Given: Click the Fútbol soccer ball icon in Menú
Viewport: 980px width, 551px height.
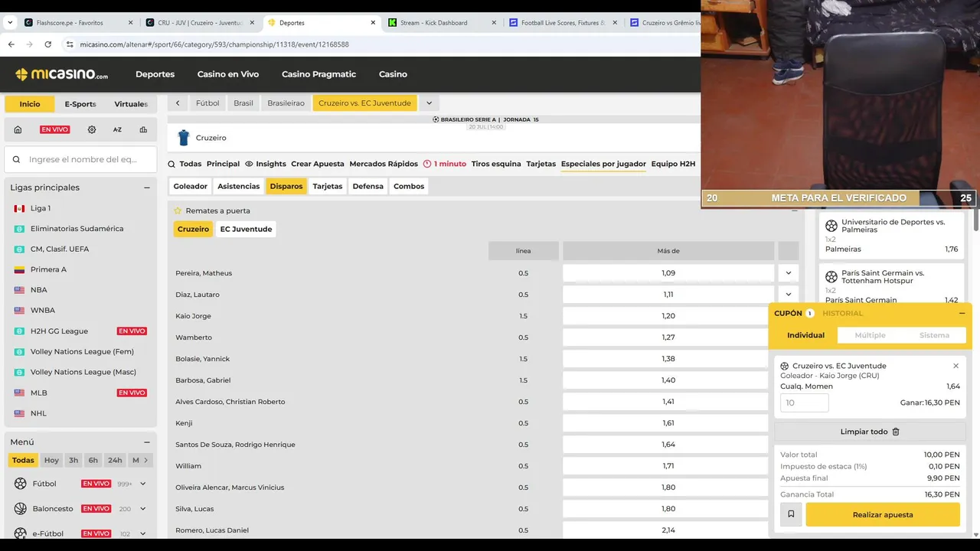Looking at the screenshot, I should [x=21, y=484].
